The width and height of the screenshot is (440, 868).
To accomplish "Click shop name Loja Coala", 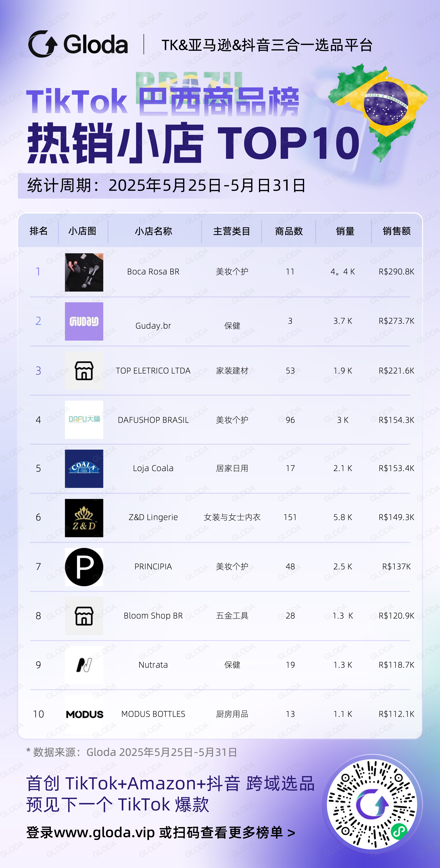I will point(153,468).
